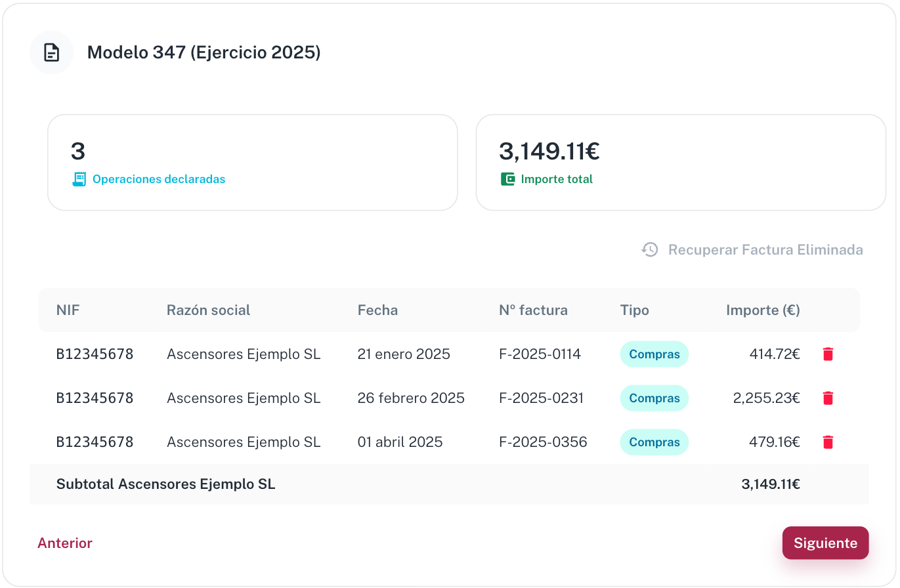This screenshot has width=900, height=588.
Task: Click Ascensores Ejemplo SL in the 01 abril row
Action: [x=244, y=442]
